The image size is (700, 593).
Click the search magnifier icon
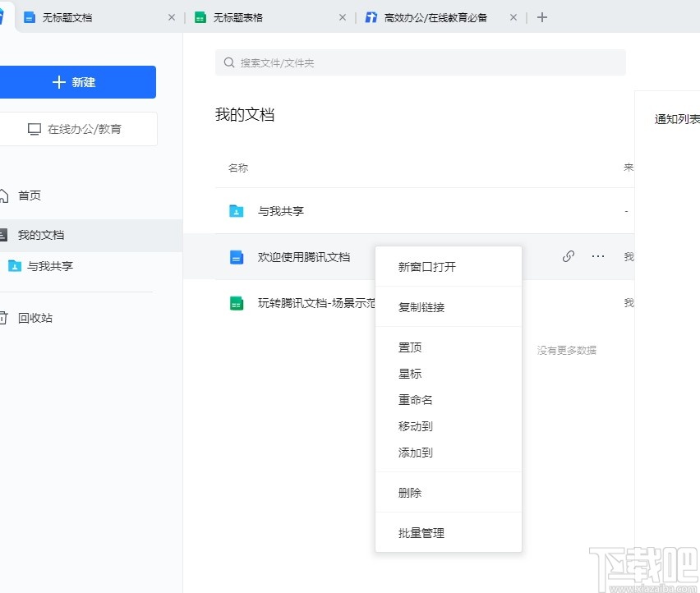(x=228, y=62)
